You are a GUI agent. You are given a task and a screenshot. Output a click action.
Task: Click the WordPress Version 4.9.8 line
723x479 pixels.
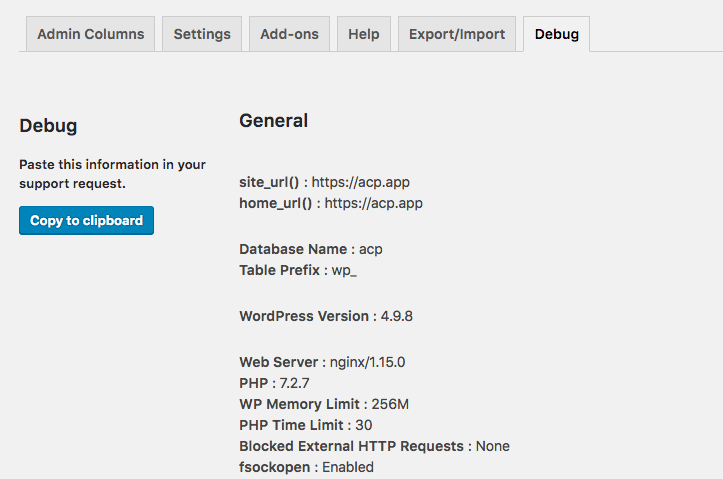click(326, 316)
